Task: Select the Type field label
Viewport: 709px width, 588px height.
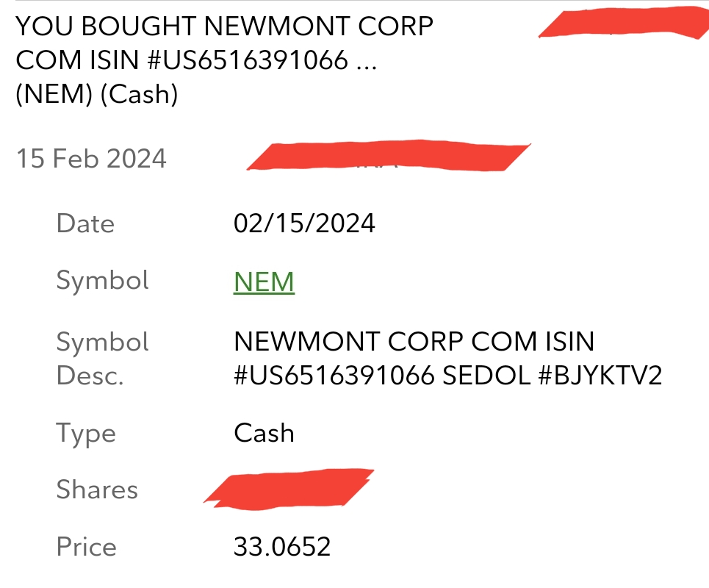Action: [86, 434]
